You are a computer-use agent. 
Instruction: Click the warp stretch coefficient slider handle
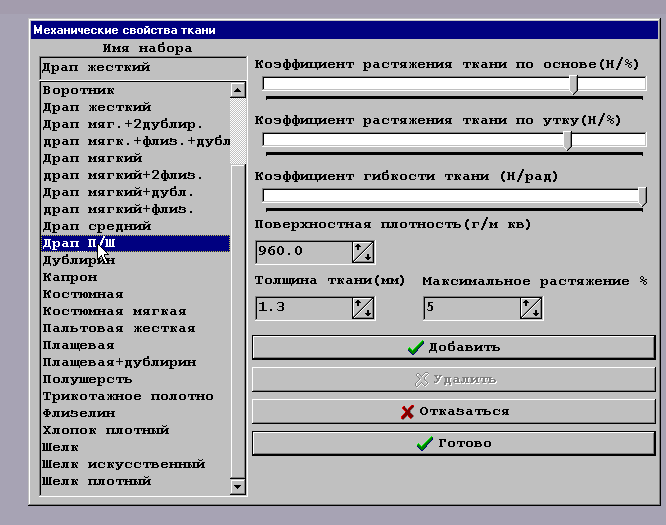pos(574,85)
